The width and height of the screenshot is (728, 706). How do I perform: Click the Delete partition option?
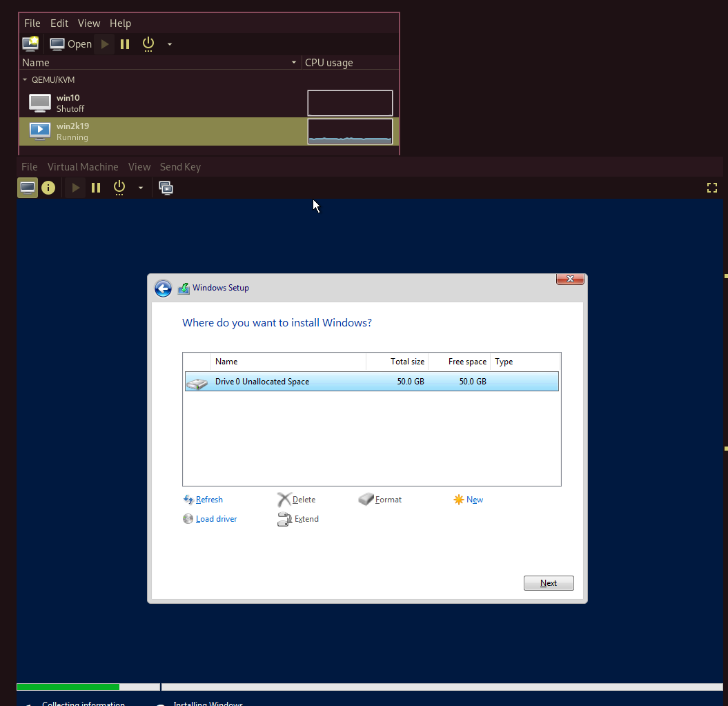(x=297, y=500)
